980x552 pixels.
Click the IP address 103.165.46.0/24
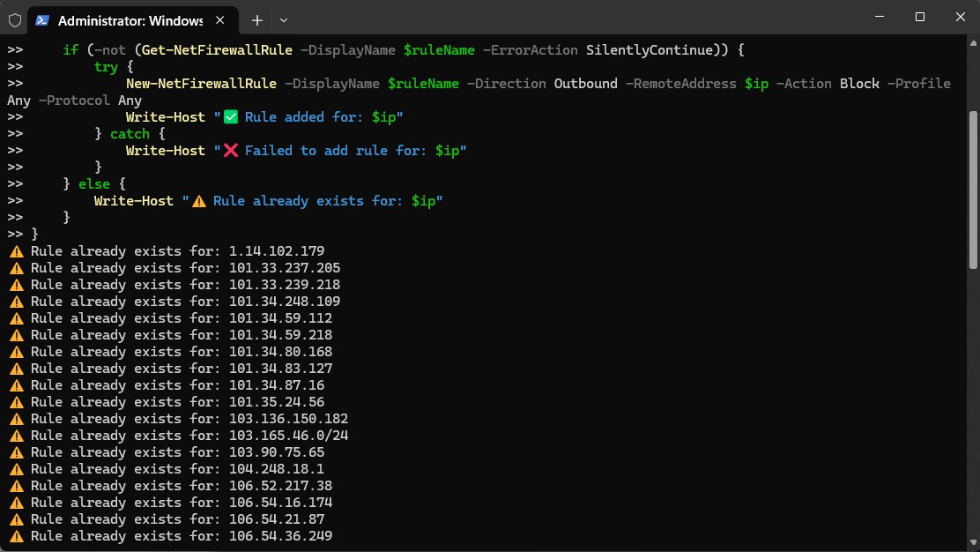288,436
